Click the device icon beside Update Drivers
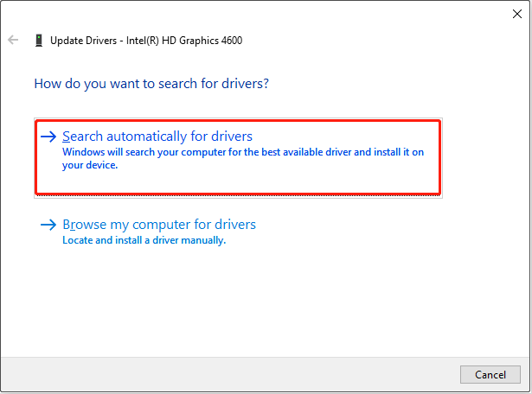Screen dimensions: 532x394 [39, 40]
